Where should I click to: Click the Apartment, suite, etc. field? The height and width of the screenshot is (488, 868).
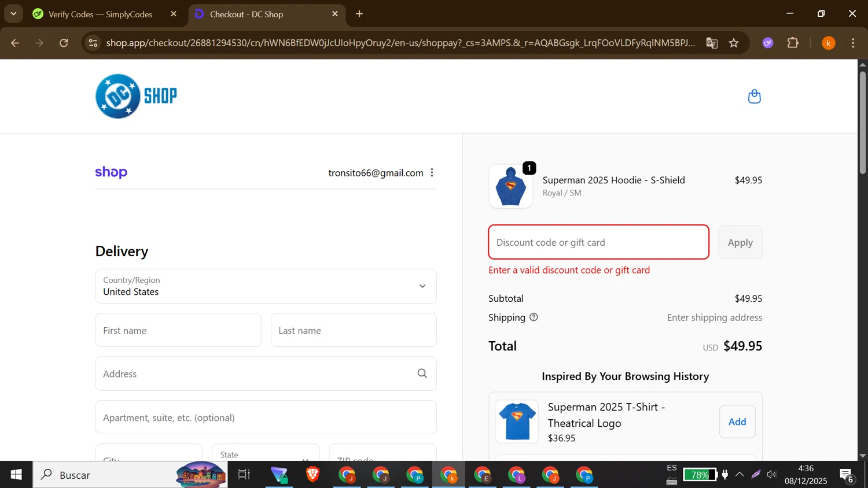pyautogui.click(x=266, y=417)
